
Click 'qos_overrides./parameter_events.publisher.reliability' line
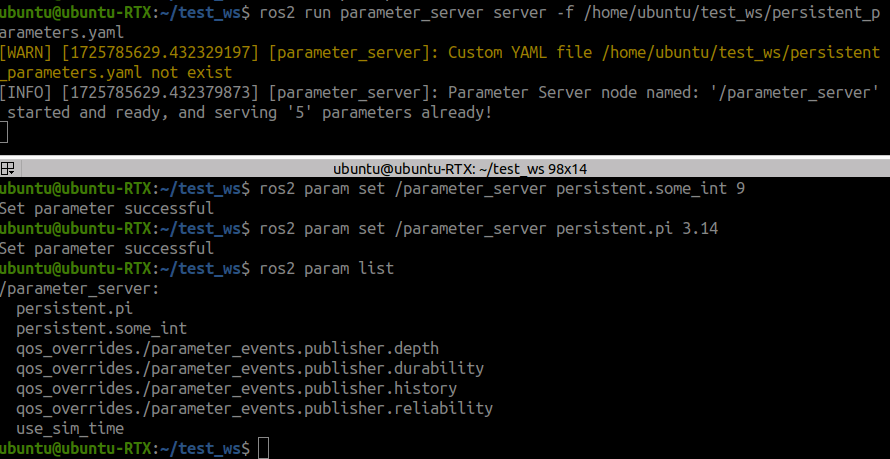coord(254,408)
